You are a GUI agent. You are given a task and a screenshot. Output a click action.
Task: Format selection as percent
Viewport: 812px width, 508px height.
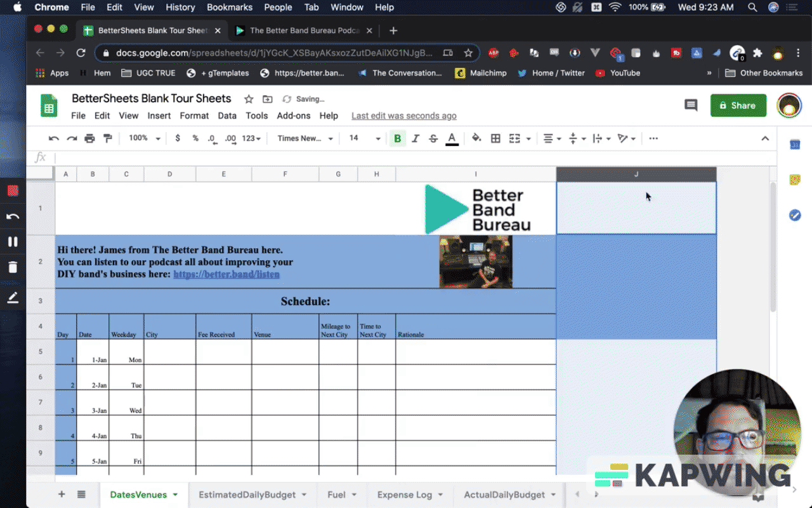[x=195, y=138]
